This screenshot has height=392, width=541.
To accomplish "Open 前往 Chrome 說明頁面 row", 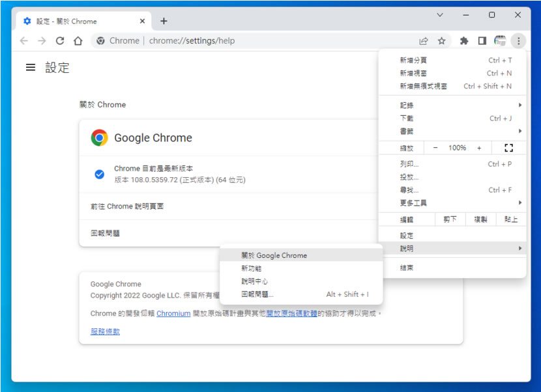I will pyautogui.click(x=228, y=206).
